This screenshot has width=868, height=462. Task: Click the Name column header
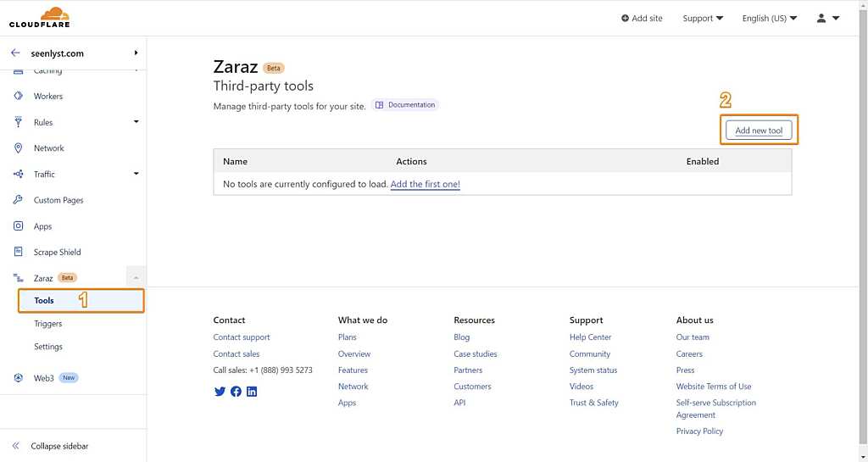tap(236, 162)
